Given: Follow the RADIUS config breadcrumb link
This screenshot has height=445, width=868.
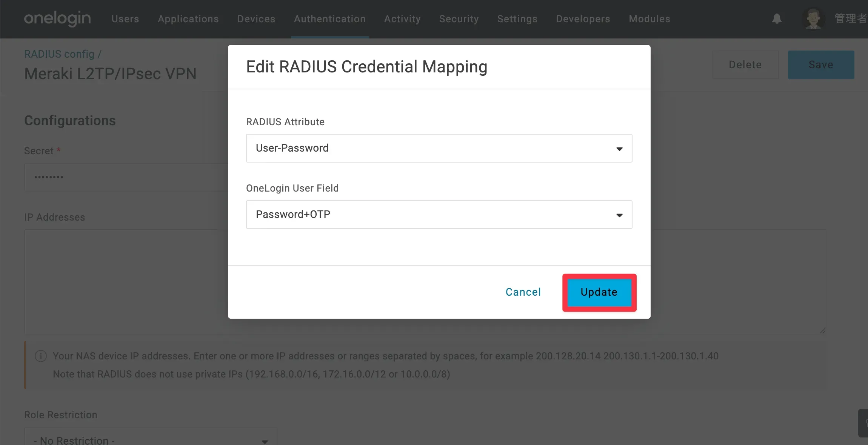Looking at the screenshot, I should click(59, 54).
